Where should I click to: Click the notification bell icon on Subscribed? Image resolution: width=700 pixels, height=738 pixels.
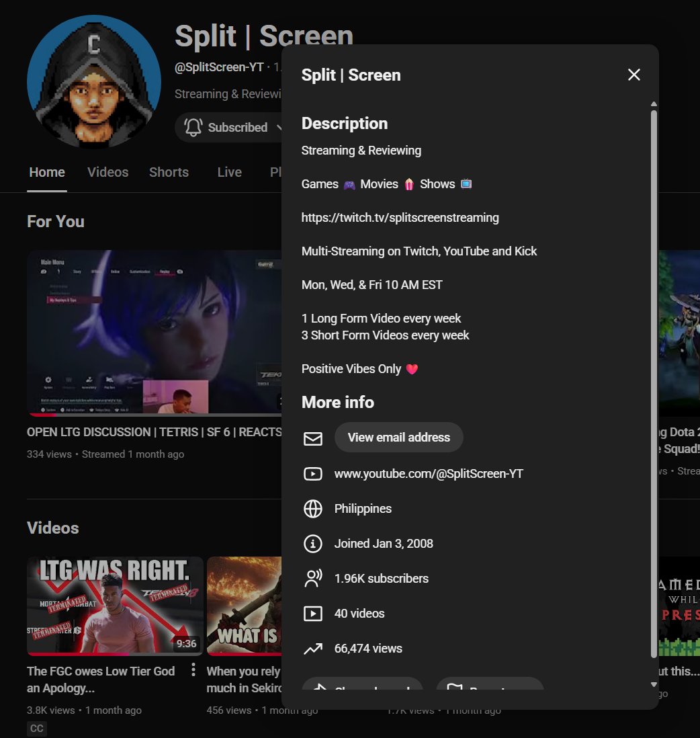pos(193,127)
